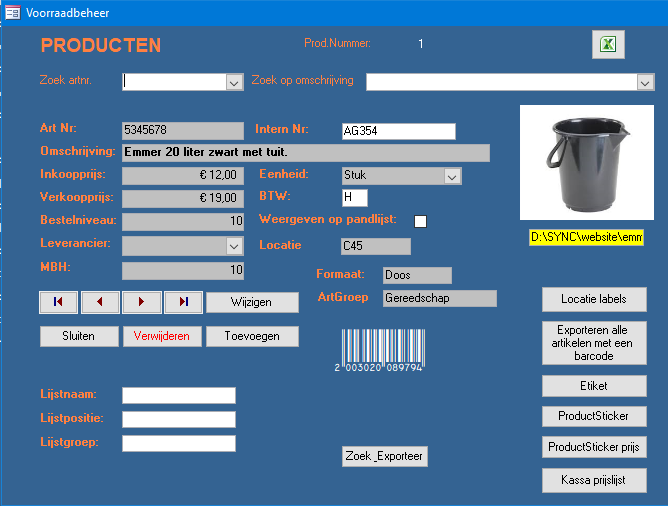668x506 pixels.
Task: Go to first record navigation button
Action: [58, 302]
